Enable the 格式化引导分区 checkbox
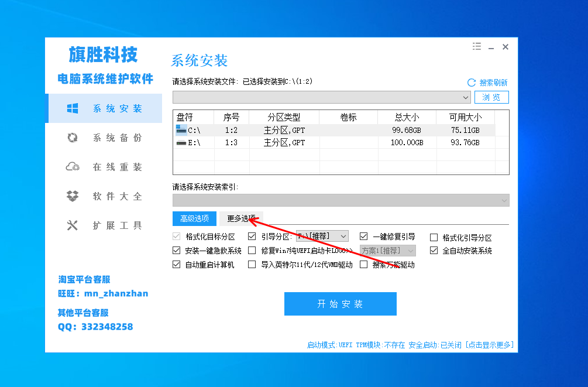Image resolution: width=588 pixels, height=387 pixels. coord(434,237)
